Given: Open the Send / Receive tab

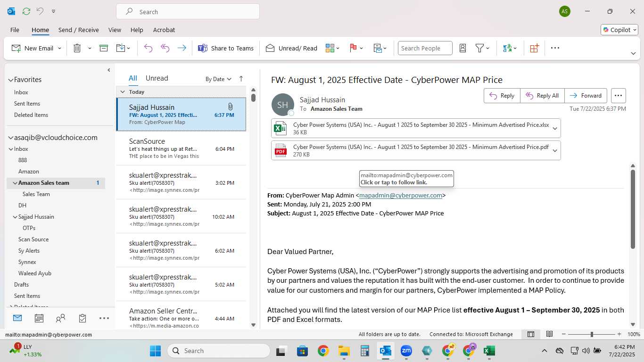Looking at the screenshot, I should [x=79, y=30].
